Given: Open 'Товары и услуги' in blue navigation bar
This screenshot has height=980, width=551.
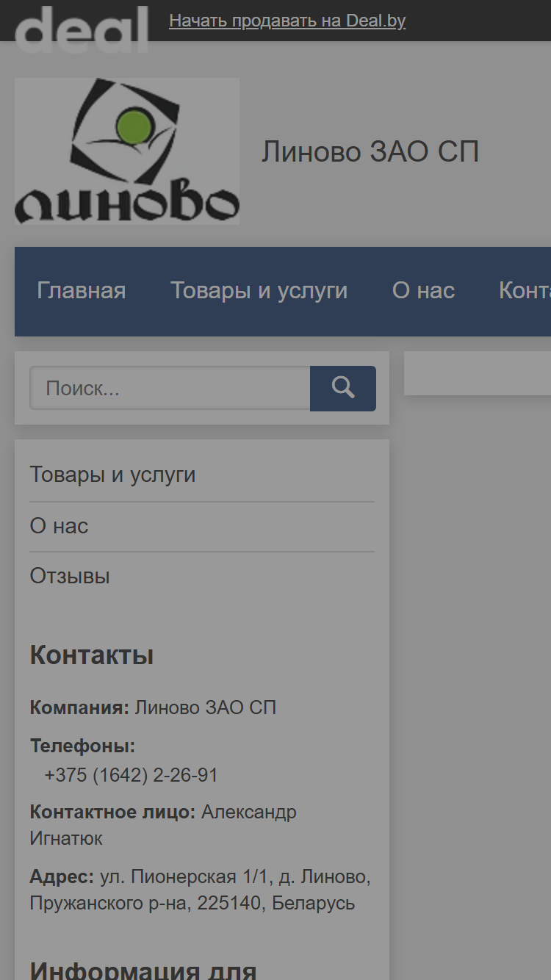Looking at the screenshot, I should 259,291.
